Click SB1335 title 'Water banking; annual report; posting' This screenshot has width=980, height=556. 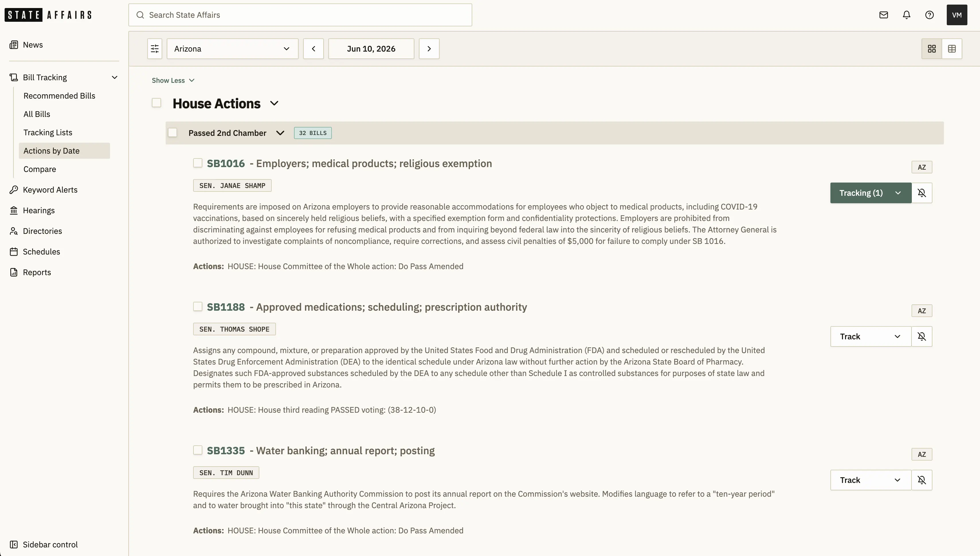coord(345,451)
